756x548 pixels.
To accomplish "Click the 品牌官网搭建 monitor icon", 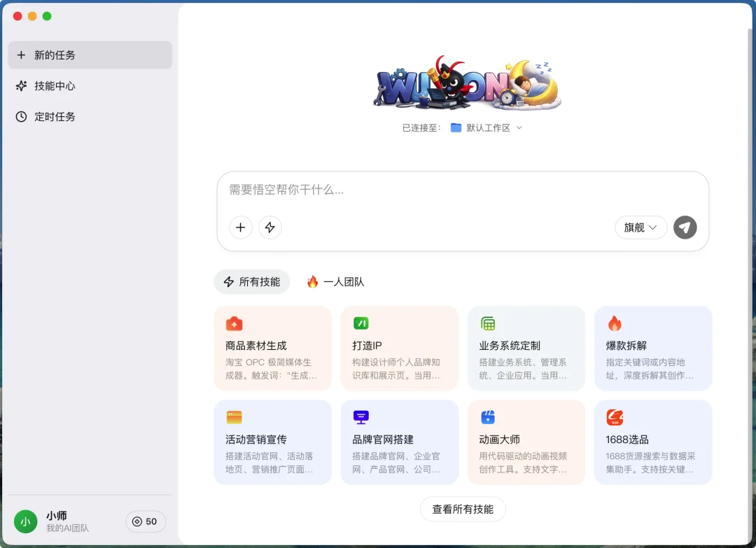I will pyautogui.click(x=360, y=417).
